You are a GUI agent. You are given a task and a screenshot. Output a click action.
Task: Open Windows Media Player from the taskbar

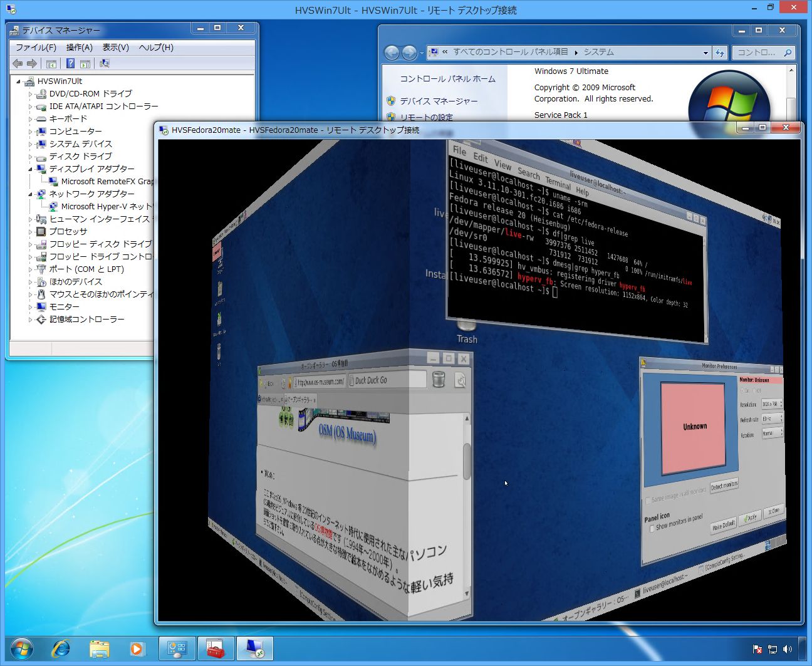(137, 648)
